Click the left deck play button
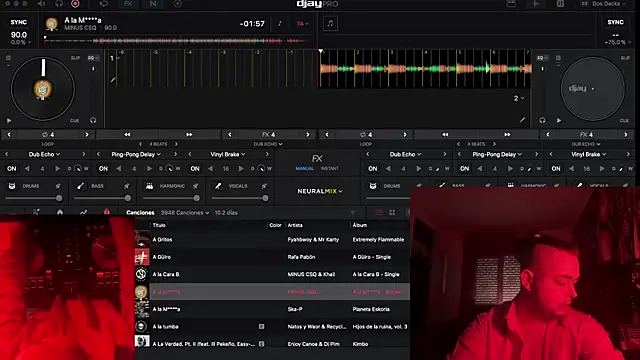This screenshot has height=360, width=640. [x=9, y=120]
